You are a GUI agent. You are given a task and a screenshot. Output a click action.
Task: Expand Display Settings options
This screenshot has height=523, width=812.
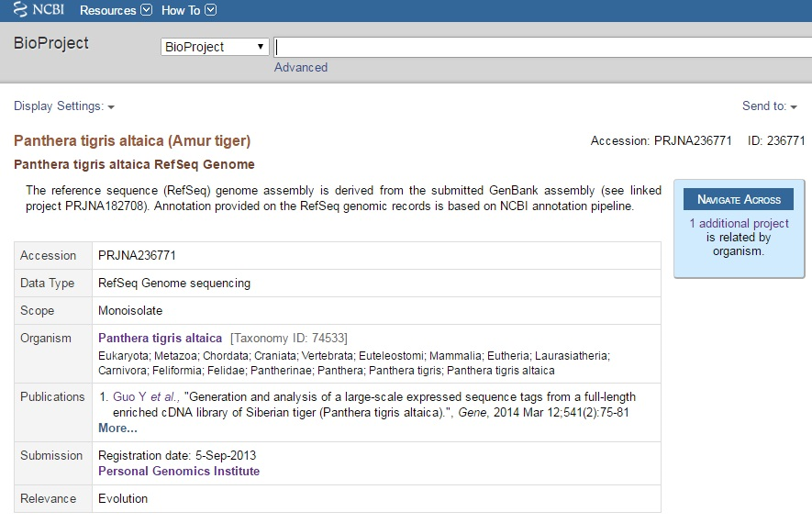[64, 106]
